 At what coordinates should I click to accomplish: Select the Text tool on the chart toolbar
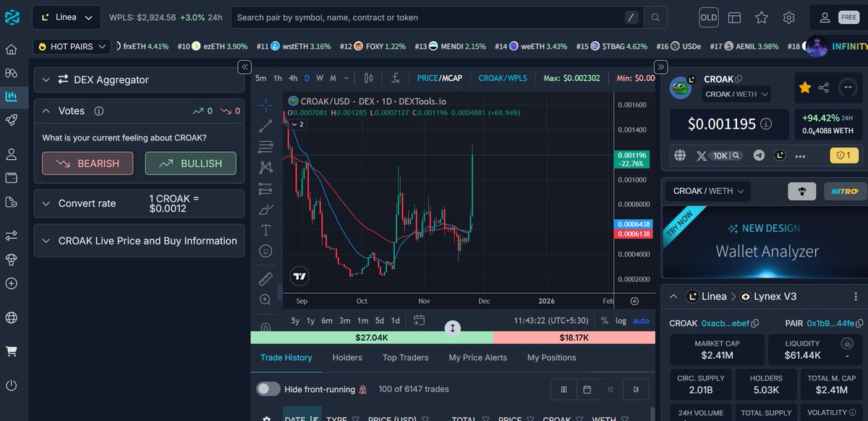click(265, 229)
